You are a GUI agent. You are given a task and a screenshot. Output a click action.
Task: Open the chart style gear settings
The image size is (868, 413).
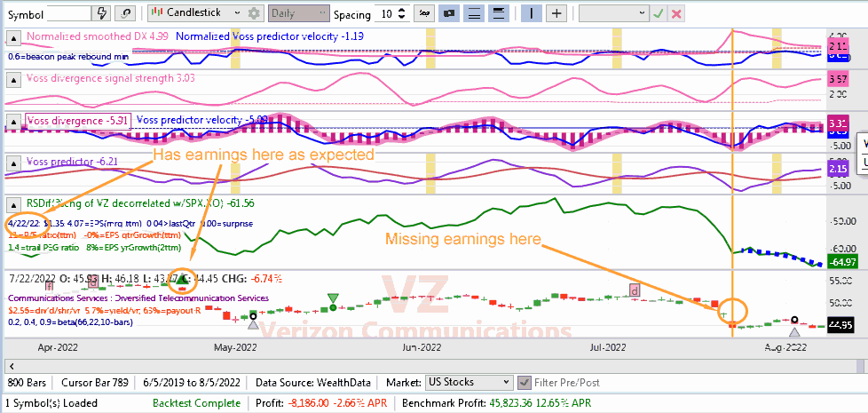pos(254,12)
